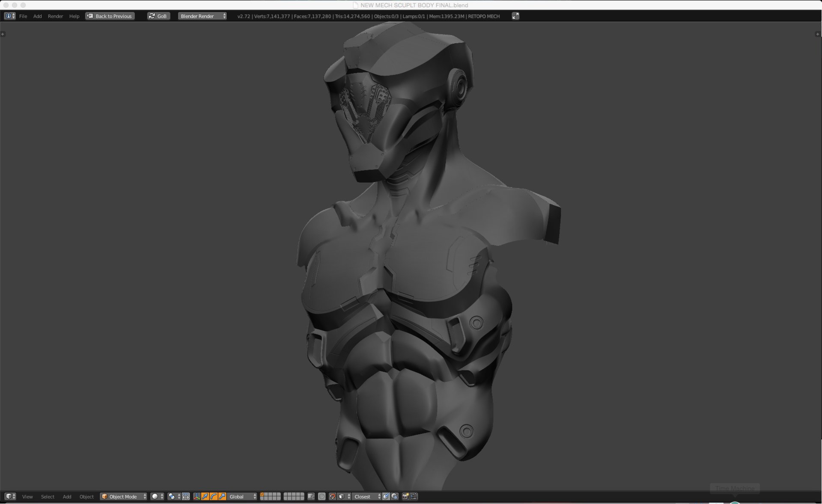This screenshot has width=822, height=504.
Task: Open the Object Mode dropdown
Action: (123, 497)
